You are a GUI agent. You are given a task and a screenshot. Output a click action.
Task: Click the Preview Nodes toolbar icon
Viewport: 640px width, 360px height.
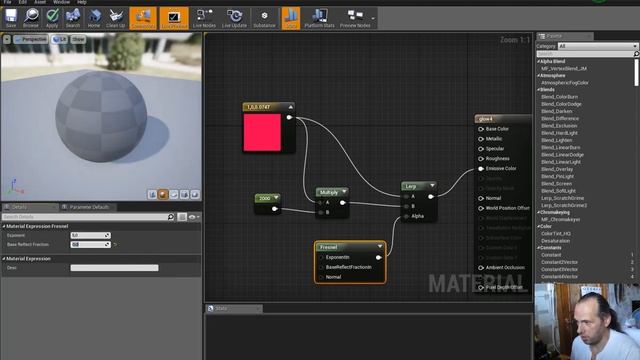[x=355, y=18]
